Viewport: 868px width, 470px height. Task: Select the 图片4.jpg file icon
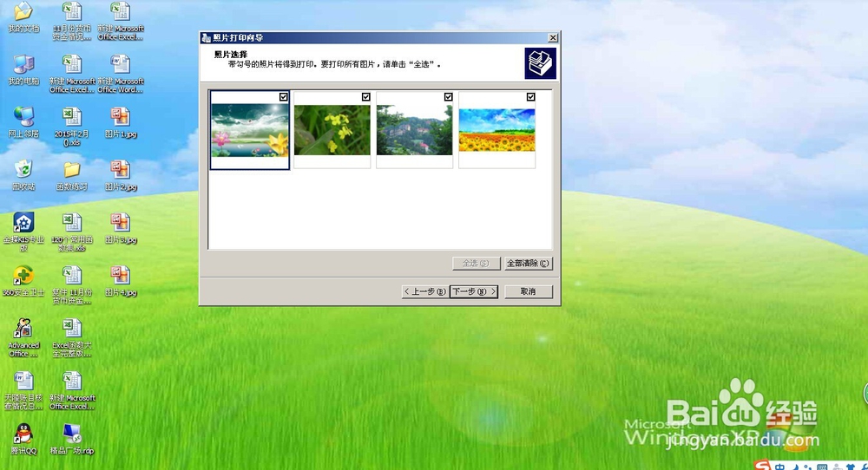click(x=120, y=276)
